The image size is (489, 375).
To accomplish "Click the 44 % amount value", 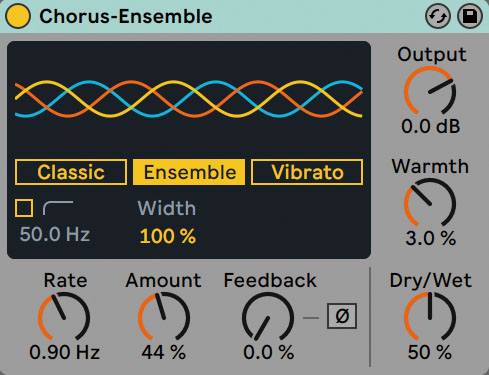I will [x=163, y=352].
